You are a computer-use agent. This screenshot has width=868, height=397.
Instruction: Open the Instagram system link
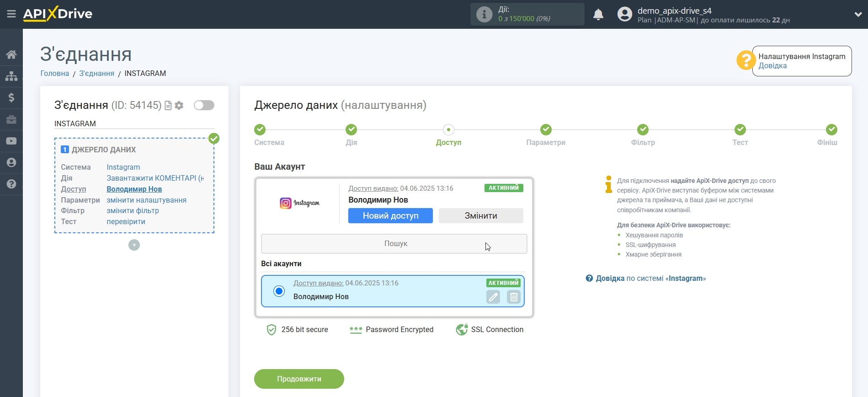pyautogui.click(x=123, y=167)
